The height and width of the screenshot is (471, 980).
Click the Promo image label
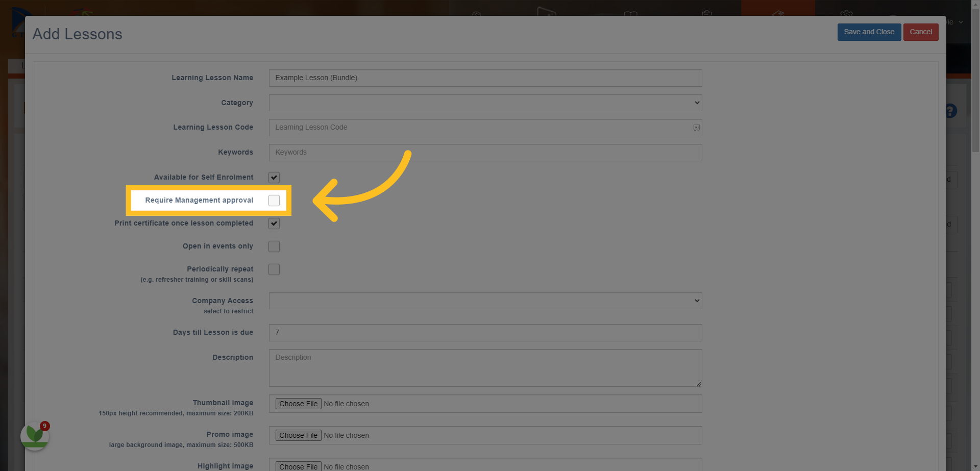click(230, 434)
